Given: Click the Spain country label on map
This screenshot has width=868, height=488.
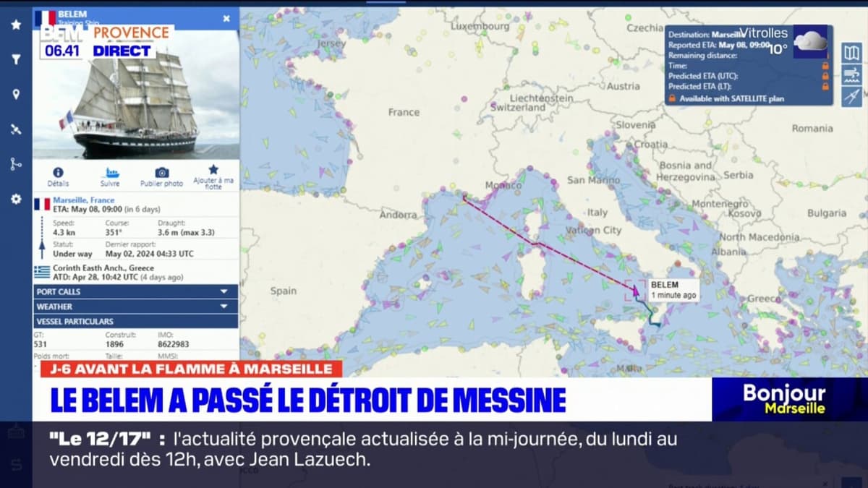Looking at the screenshot, I should 284,291.
